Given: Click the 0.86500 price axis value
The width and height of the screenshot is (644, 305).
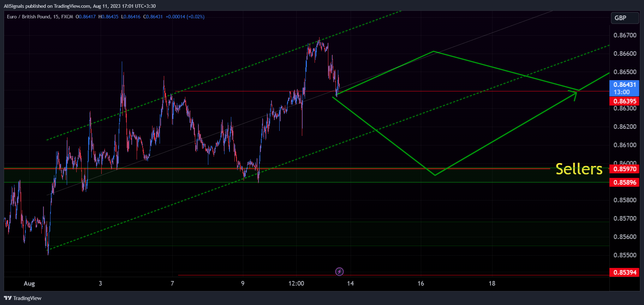Looking at the screenshot, I should point(625,72).
